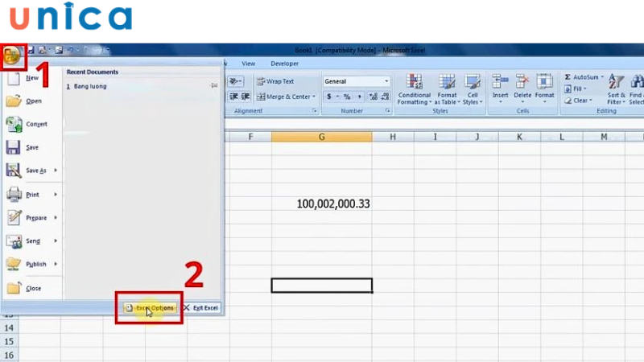Expand the Print submenu arrow
Screen dimensions: 644x362
click(x=56, y=195)
